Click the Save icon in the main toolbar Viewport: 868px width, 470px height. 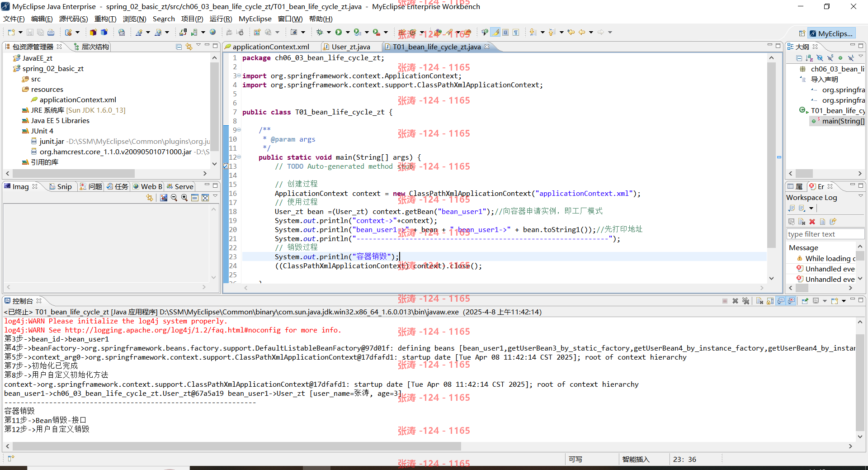point(30,32)
